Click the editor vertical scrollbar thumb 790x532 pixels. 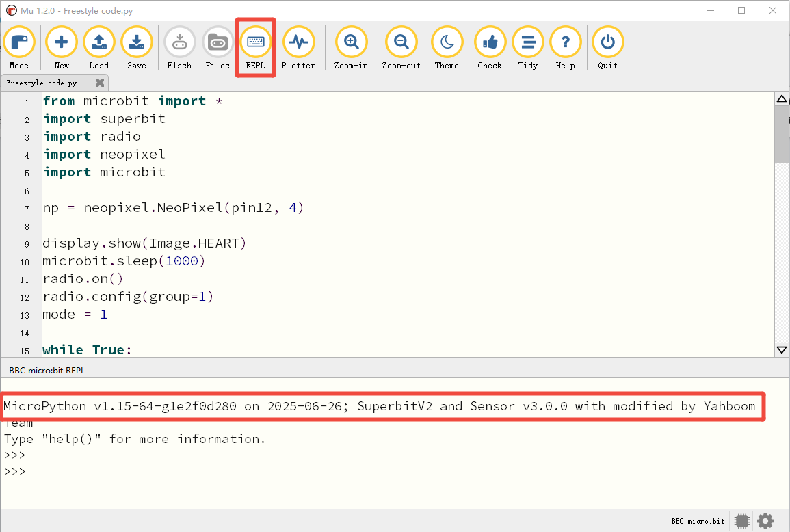[781, 135]
